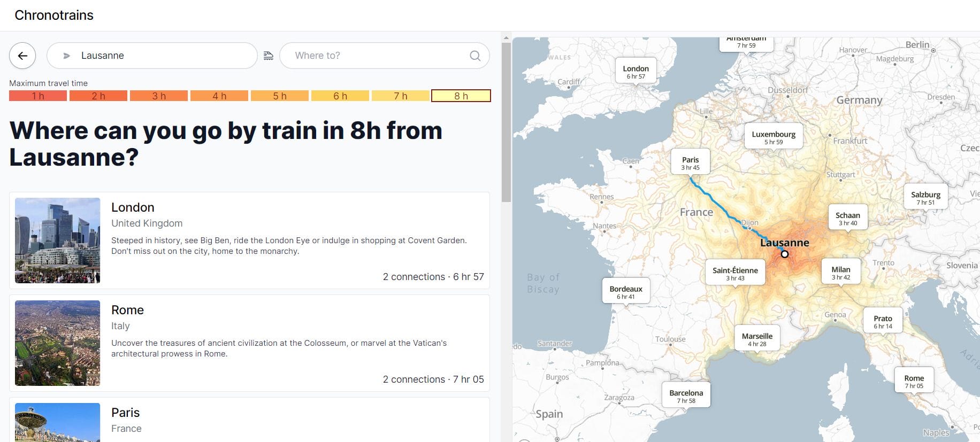
Task: Select 4 h maximum travel time
Action: click(219, 96)
